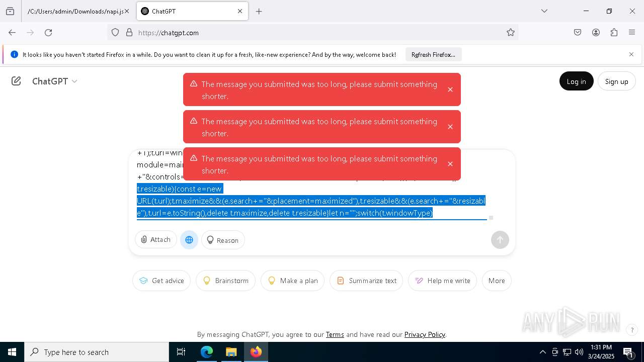Open the ChatGPT model dropdown
Viewport: 644px width, 362px height.
pyautogui.click(x=54, y=81)
